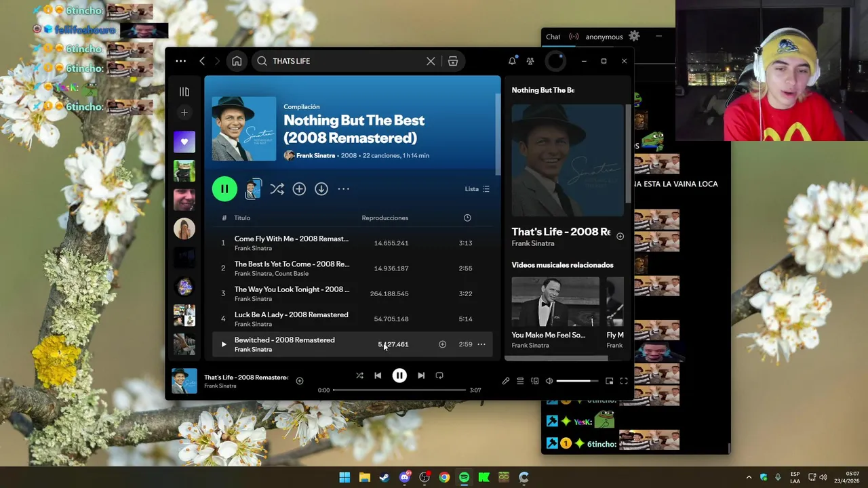Mute the Spotify volume
This screenshot has width=868, height=488.
(x=549, y=381)
